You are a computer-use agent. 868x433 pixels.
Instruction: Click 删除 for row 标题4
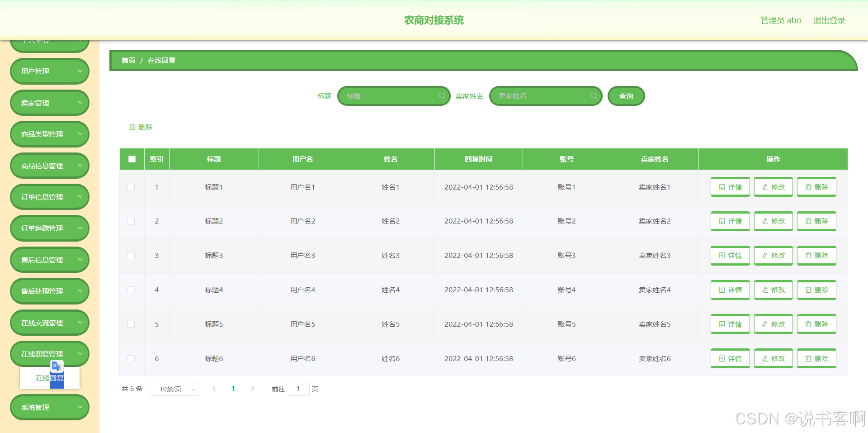(816, 290)
